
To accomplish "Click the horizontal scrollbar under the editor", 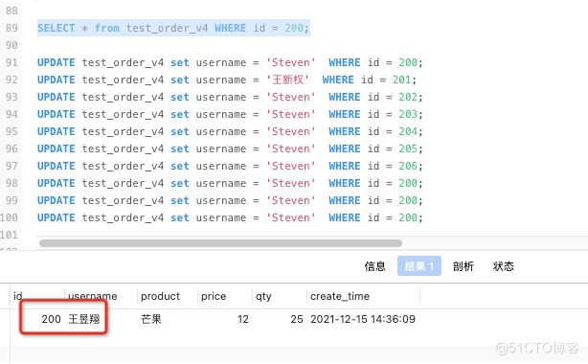I will point(220,243).
